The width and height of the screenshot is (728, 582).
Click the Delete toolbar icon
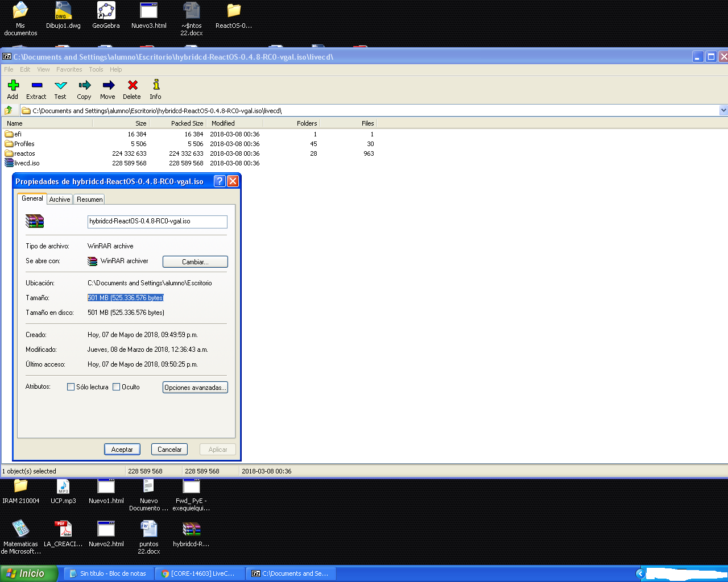tap(133, 85)
